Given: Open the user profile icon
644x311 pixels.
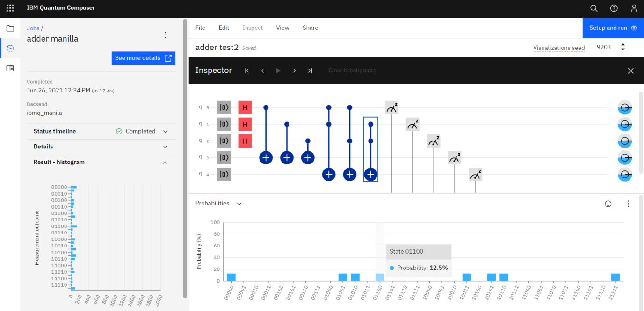Looking at the screenshot, I should click(x=634, y=8).
